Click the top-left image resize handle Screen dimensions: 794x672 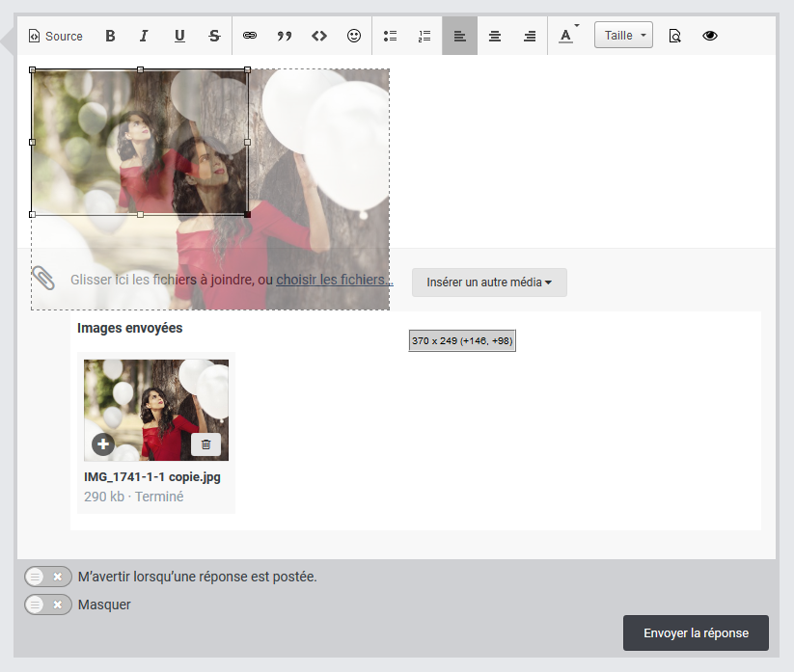(33, 69)
